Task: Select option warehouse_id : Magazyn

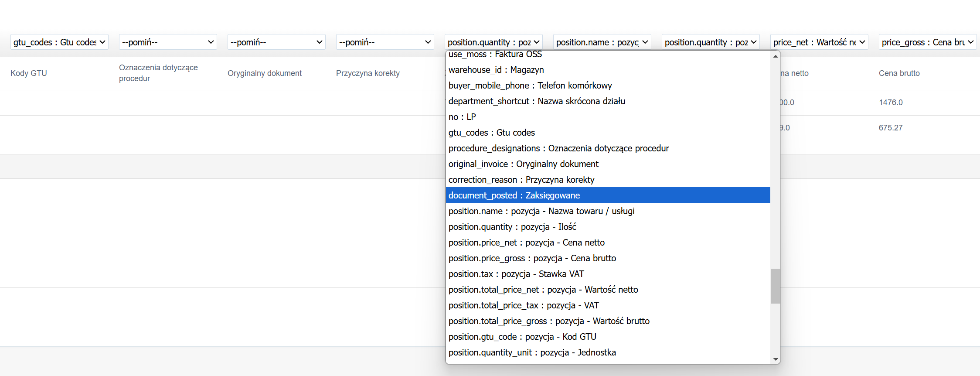Action: click(x=608, y=70)
